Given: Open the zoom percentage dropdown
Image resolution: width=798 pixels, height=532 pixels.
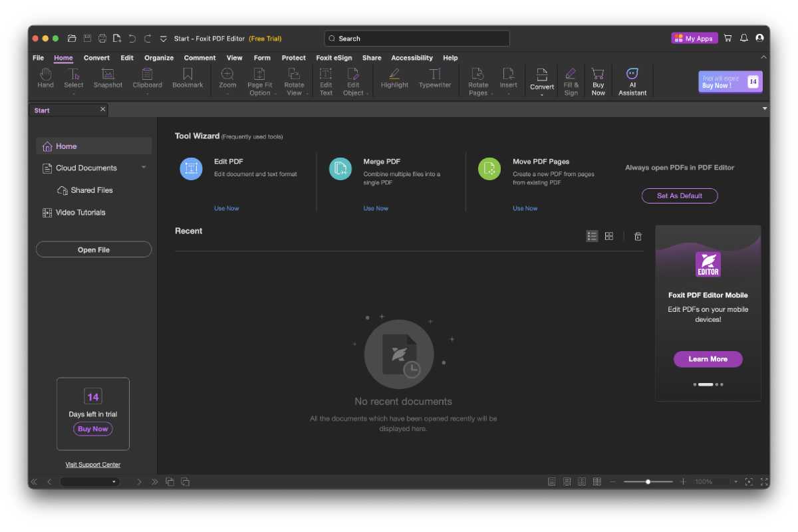Looking at the screenshot, I should tap(735, 481).
